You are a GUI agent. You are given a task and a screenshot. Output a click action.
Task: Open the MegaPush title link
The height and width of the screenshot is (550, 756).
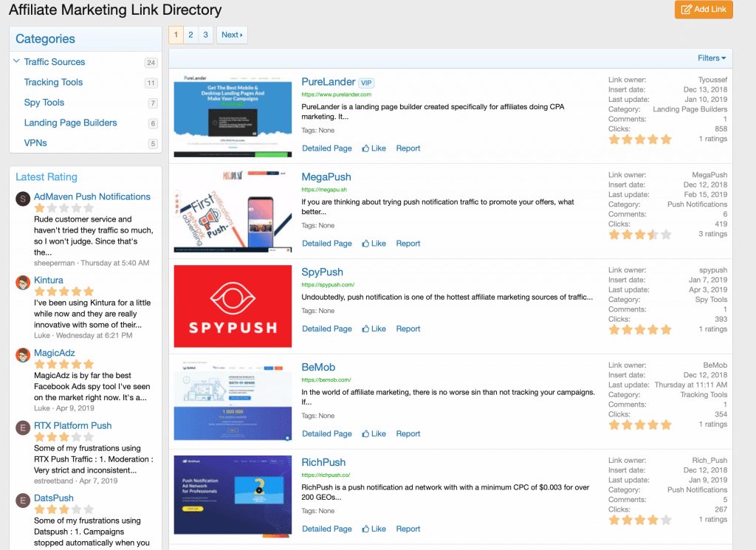tap(326, 177)
